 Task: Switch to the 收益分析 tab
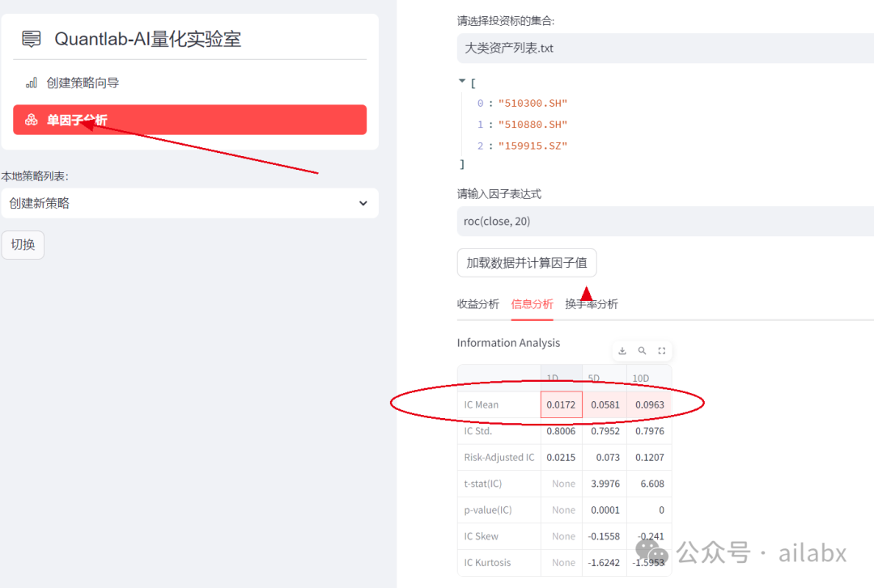click(478, 305)
